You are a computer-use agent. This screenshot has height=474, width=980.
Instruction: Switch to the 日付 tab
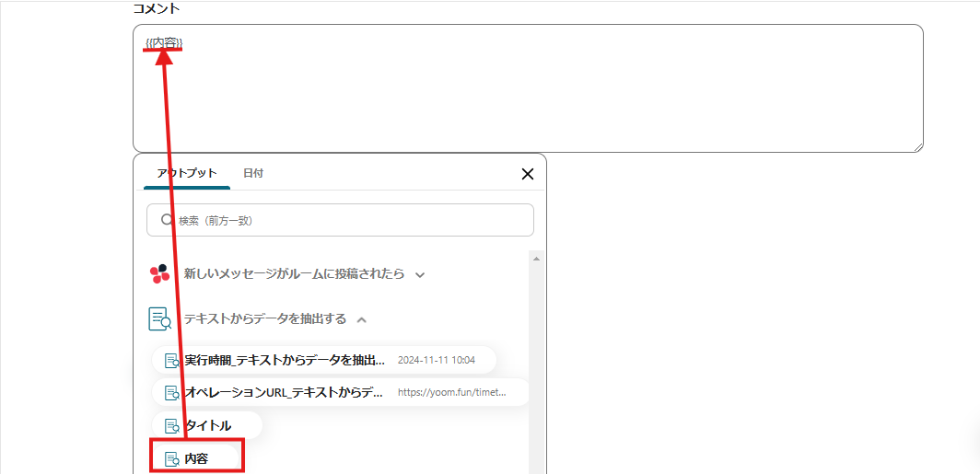[253, 173]
